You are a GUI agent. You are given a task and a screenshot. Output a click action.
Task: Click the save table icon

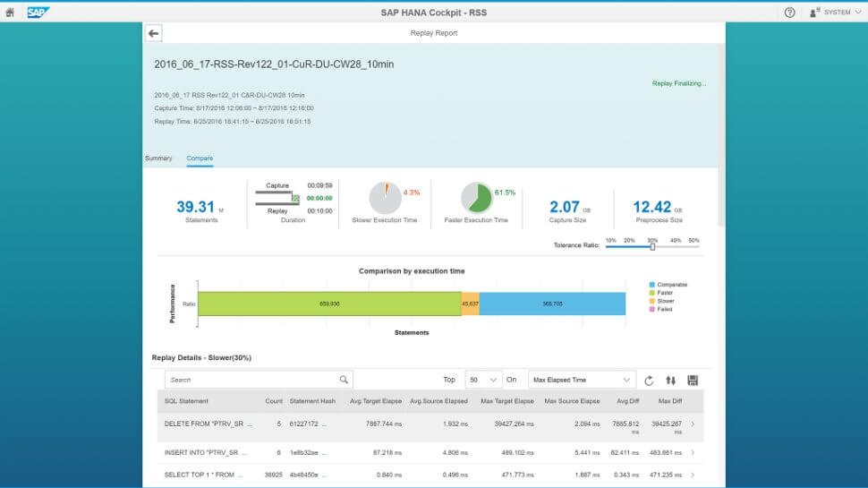(693, 381)
